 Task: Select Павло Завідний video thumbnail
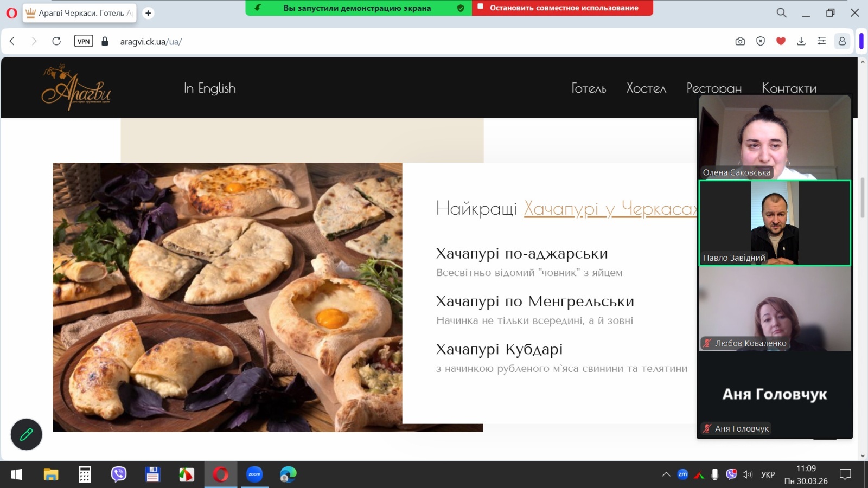[774, 223]
